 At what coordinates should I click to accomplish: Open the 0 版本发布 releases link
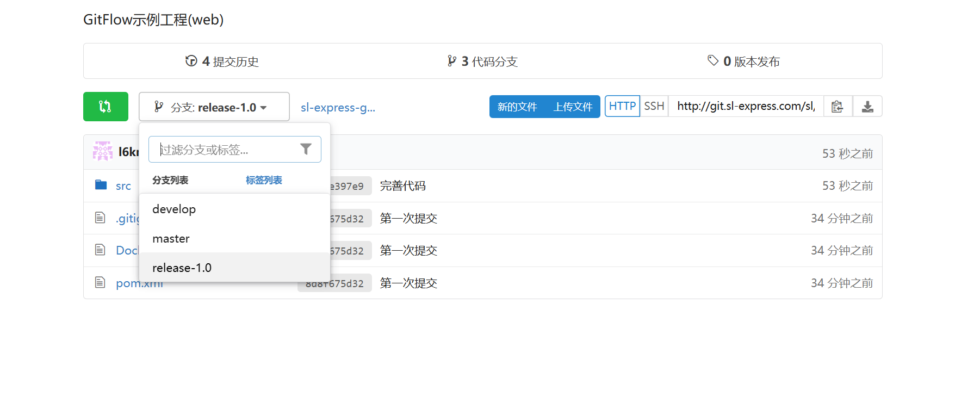click(x=743, y=61)
